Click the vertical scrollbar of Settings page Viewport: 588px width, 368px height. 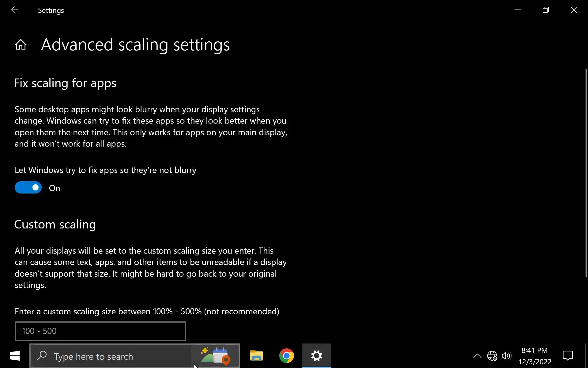click(x=586, y=172)
